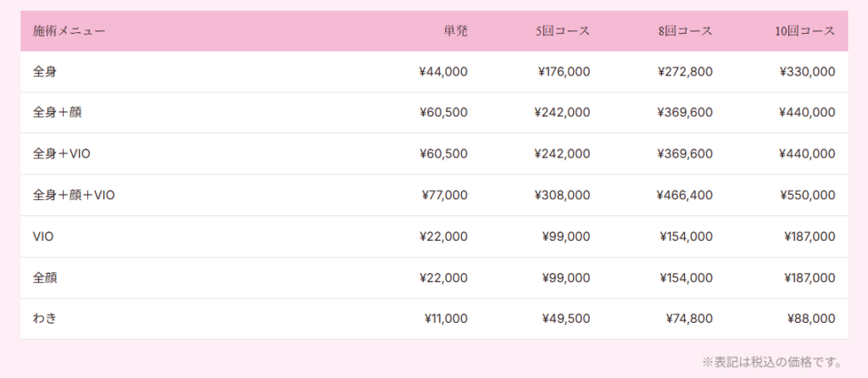Click the ¥272,800 price cell
868x378 pixels.
point(685,72)
